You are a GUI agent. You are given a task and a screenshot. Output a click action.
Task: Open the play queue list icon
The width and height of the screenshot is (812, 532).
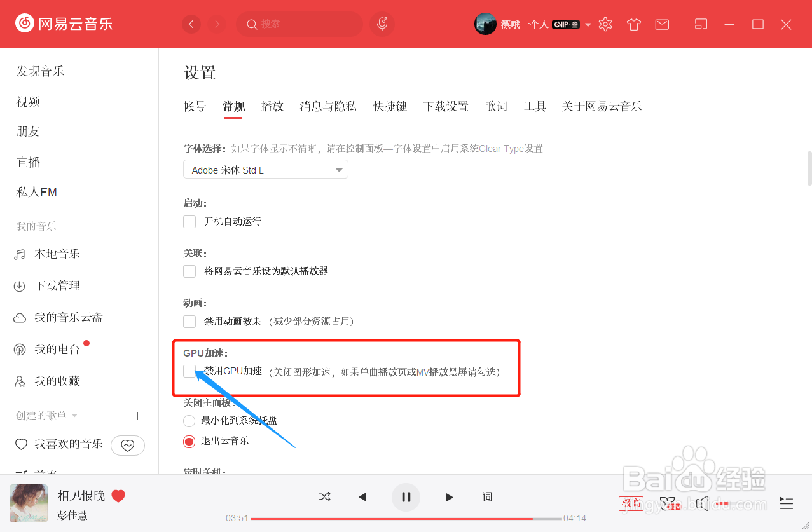tap(787, 503)
